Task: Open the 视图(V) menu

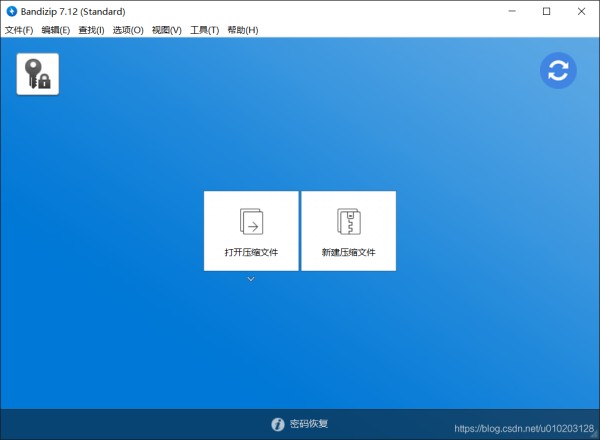Action: click(166, 30)
